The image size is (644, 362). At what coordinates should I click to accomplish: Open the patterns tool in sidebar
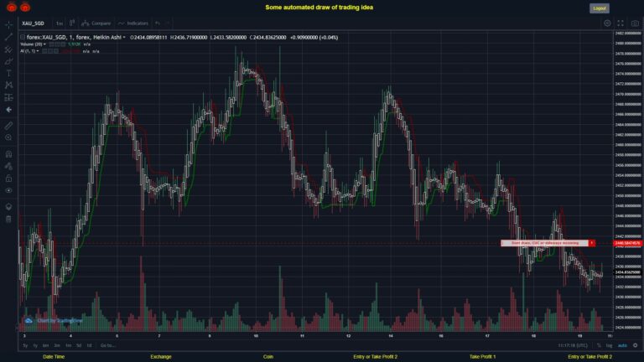tap(8, 85)
